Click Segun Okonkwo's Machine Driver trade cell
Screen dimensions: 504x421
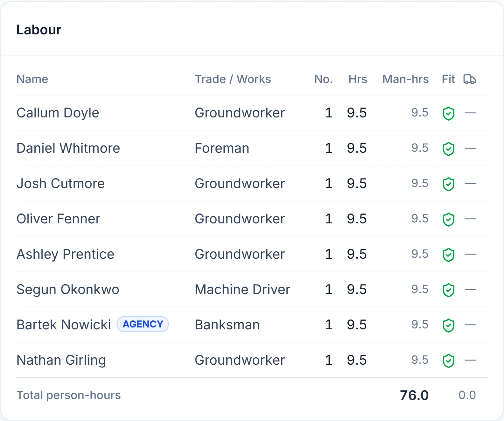tap(242, 290)
